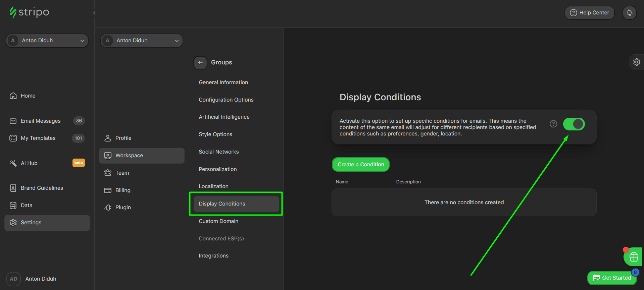The height and width of the screenshot is (290, 644).
Task: Click the Description column header
Action: point(408,182)
